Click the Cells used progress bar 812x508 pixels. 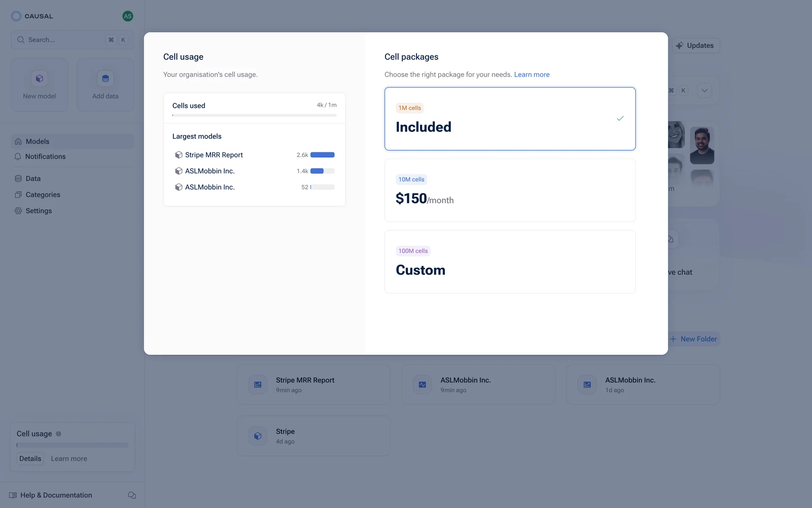click(254, 115)
